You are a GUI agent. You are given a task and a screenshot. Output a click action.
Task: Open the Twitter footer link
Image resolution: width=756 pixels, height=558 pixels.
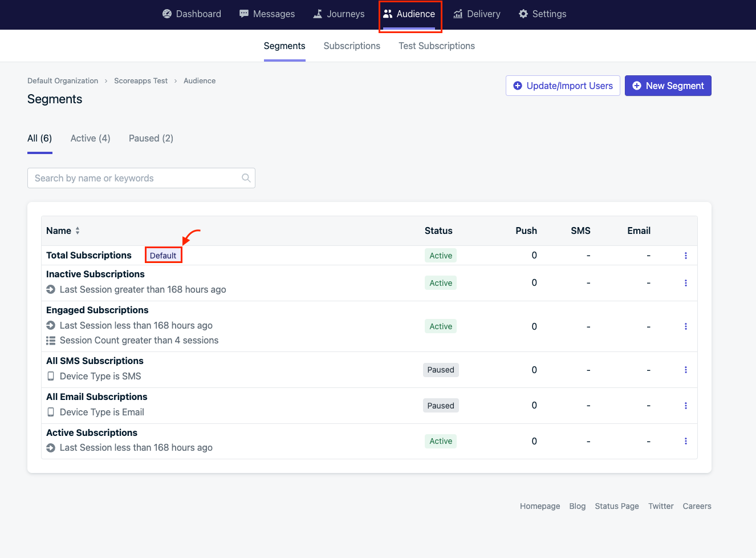click(x=661, y=506)
